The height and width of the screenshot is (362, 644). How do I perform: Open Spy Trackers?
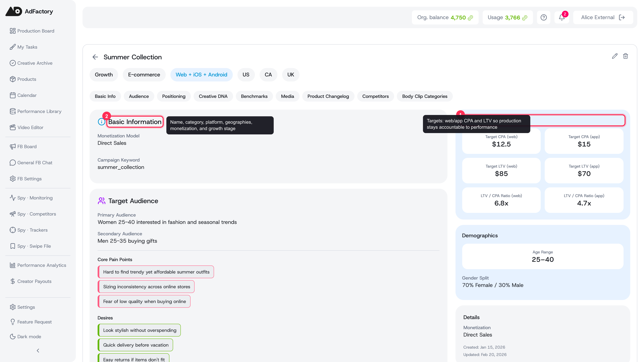[x=29, y=230]
